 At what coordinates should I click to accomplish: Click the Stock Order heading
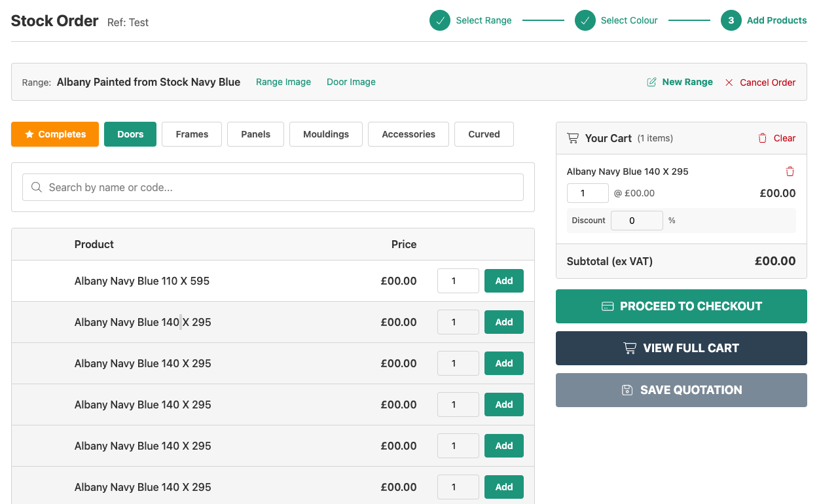[x=55, y=20]
